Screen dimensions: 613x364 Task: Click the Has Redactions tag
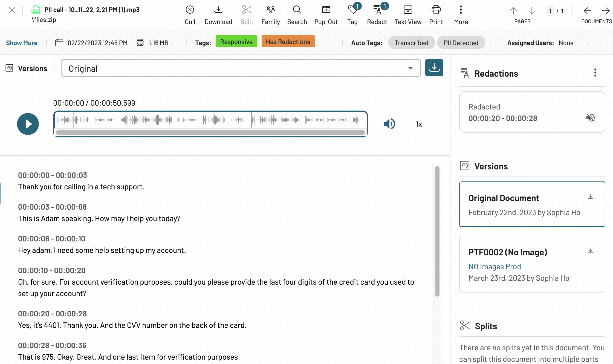pyautogui.click(x=288, y=42)
